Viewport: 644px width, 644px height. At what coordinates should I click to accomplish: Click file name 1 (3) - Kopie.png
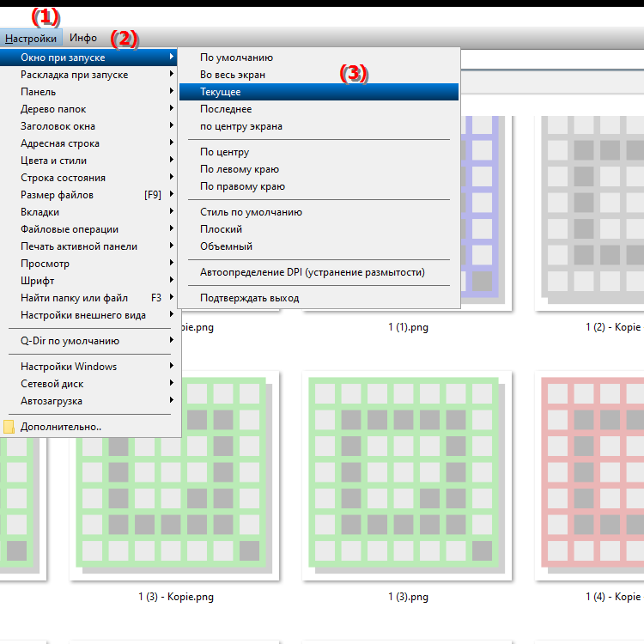coord(176,597)
